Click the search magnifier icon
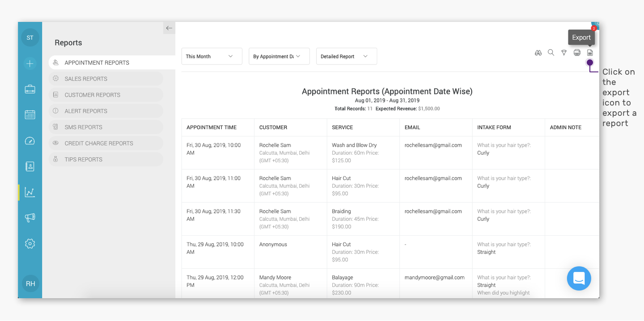The image size is (644, 321). point(551,53)
